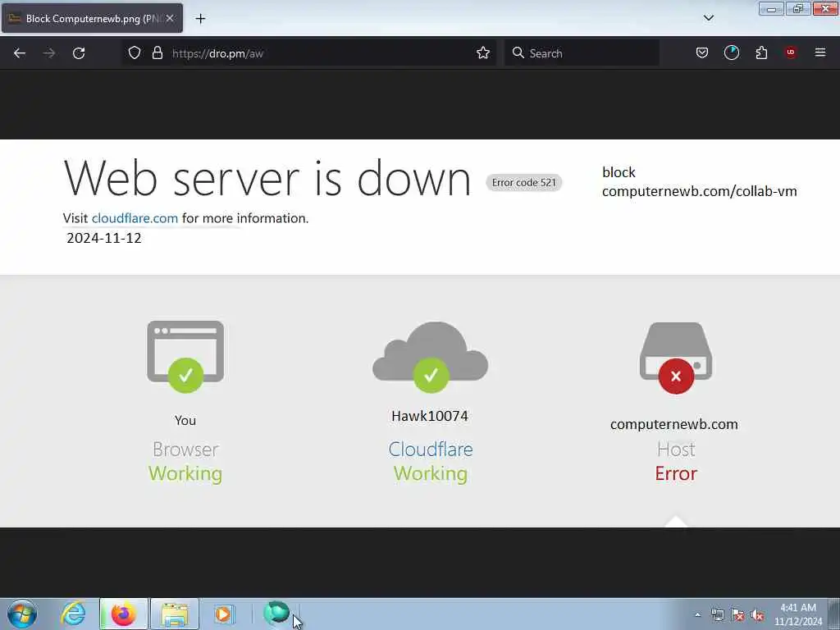
Task: Click the host server error icon
Action: (676, 358)
